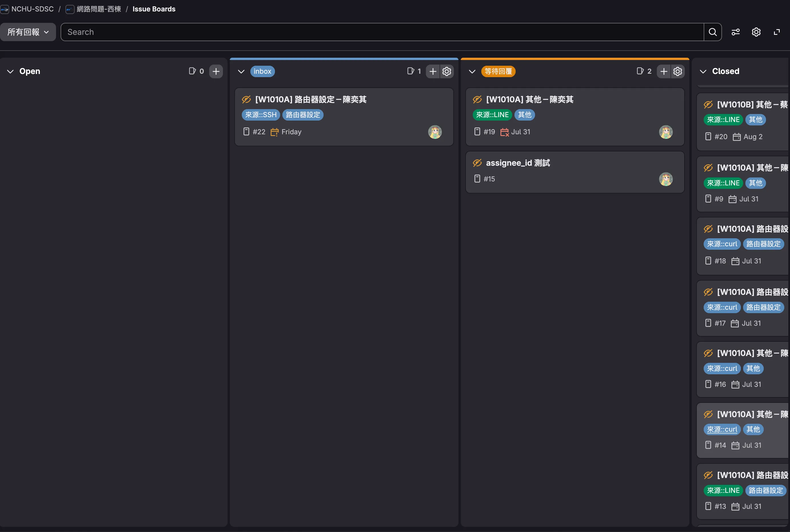Click 來源::curl label on issue #17
The width and height of the screenshot is (790, 532).
click(722, 307)
